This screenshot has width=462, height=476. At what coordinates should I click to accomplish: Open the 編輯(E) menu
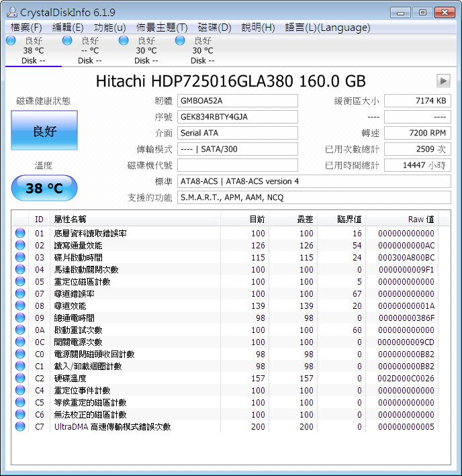68,28
